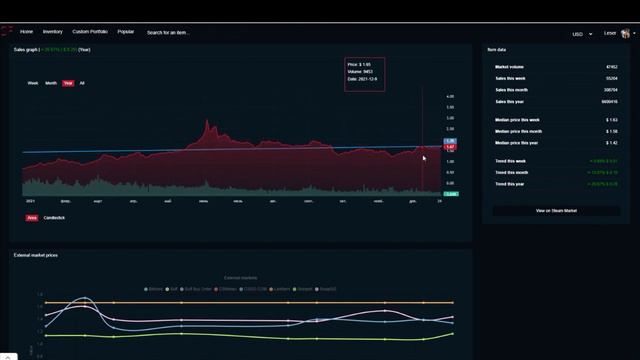Open the Inventory page
This screenshot has width=640, height=360.
(x=53, y=32)
